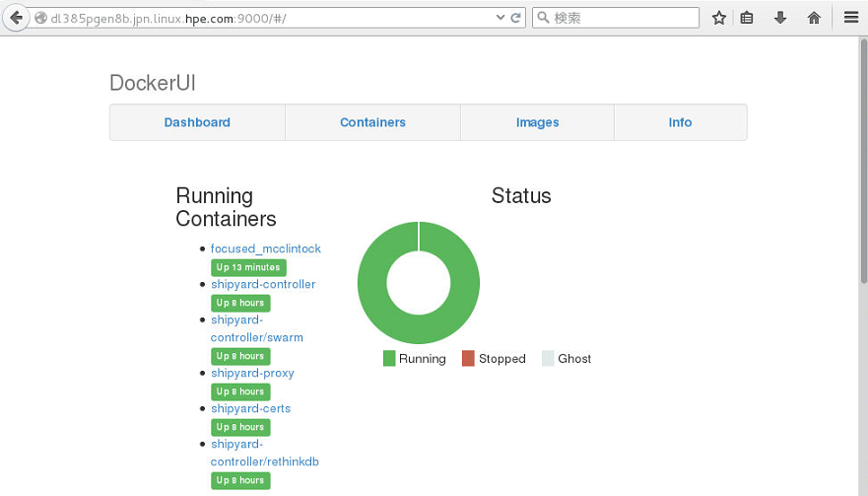
Task: Click 'Up 8 hours' badge under shipyard-controller
Action: click(x=240, y=303)
